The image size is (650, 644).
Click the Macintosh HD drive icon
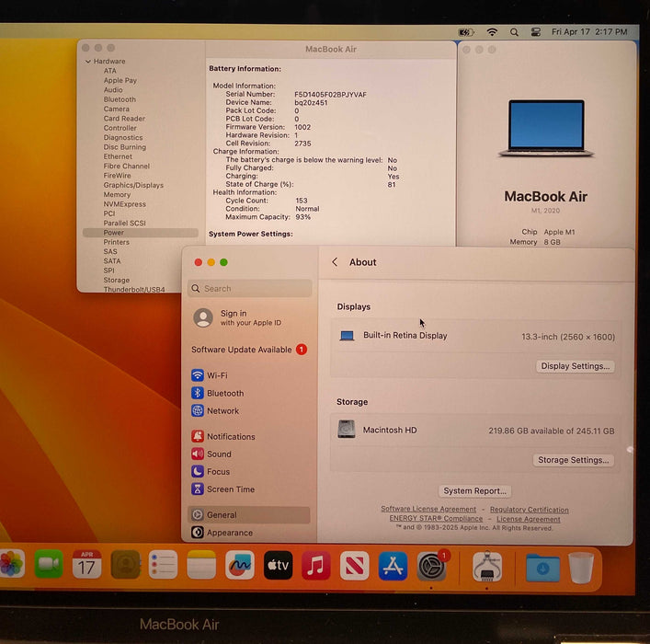[346, 429]
